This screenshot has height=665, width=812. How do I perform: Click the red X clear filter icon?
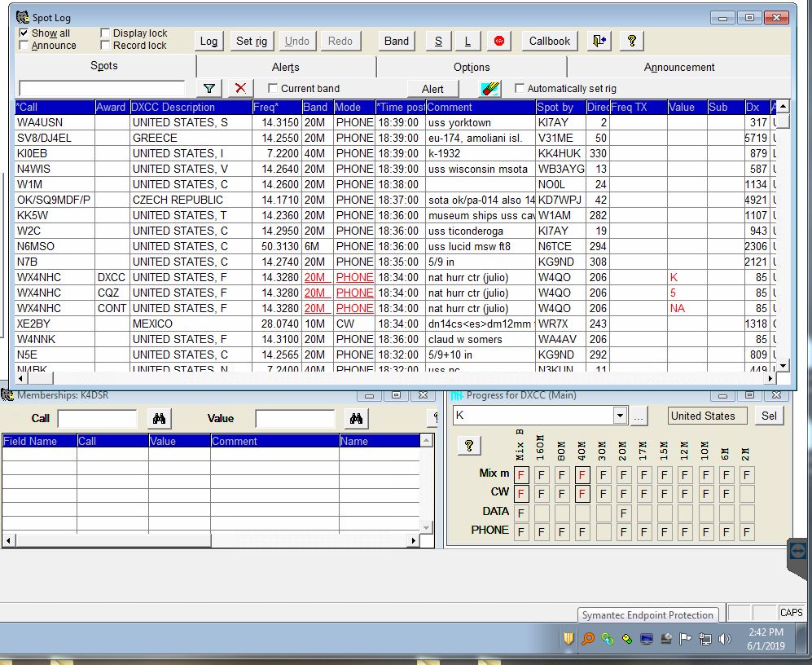(x=240, y=89)
